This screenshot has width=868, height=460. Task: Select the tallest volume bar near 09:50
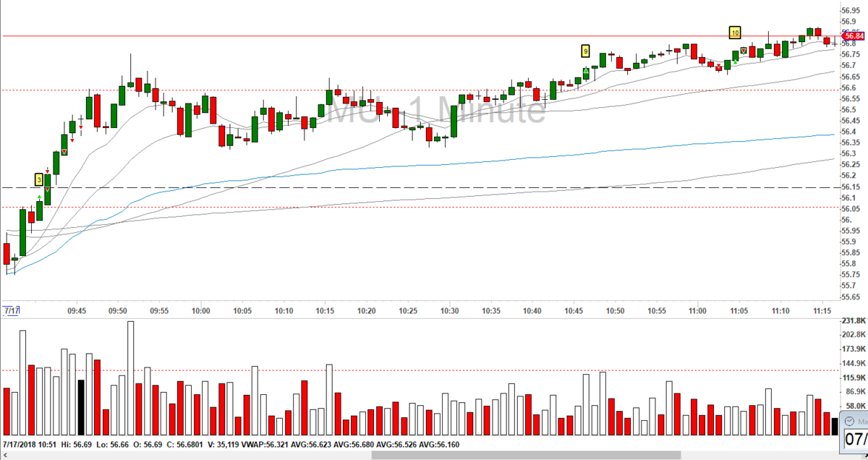tap(130, 378)
